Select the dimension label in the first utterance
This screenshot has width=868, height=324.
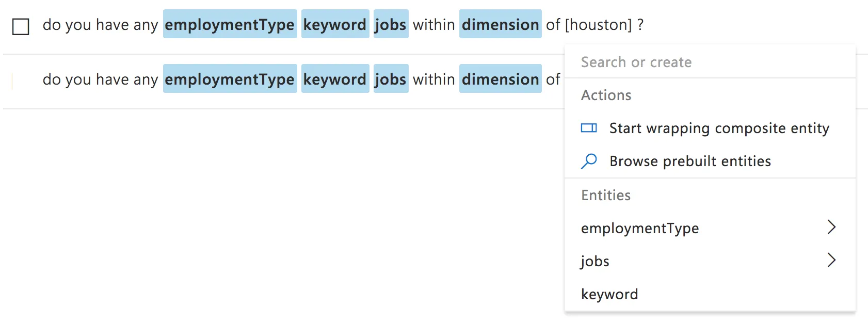[x=500, y=24]
